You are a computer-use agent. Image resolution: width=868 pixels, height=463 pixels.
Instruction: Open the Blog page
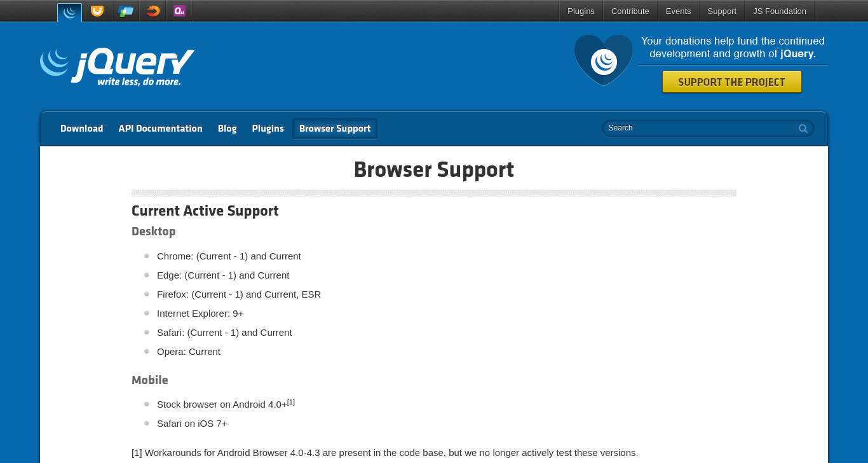click(227, 128)
